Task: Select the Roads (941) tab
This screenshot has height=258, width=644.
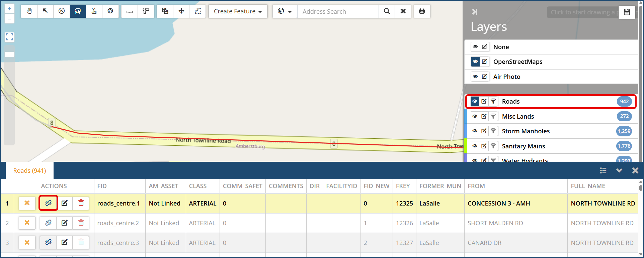Action: tap(30, 170)
